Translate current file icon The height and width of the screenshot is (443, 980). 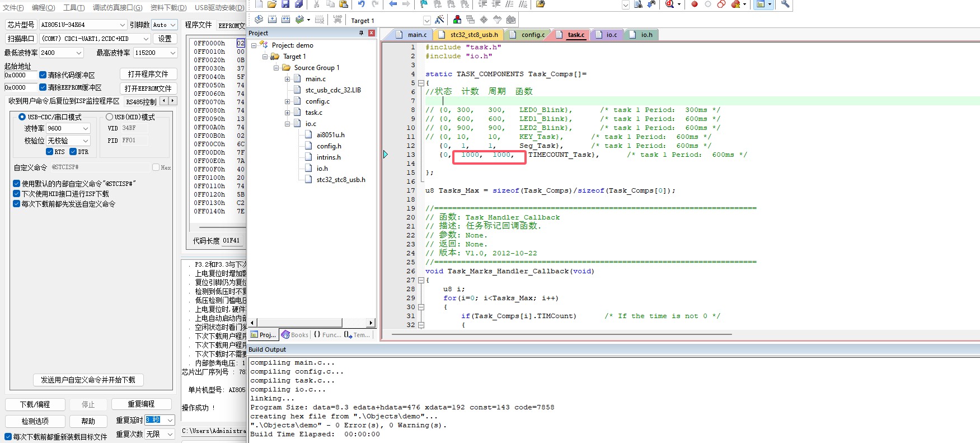point(259,20)
